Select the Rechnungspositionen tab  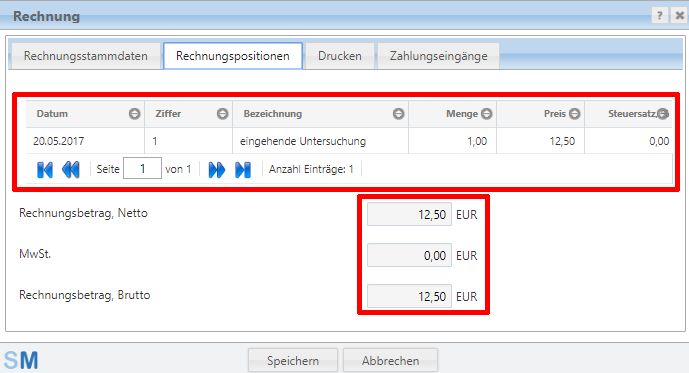click(233, 56)
